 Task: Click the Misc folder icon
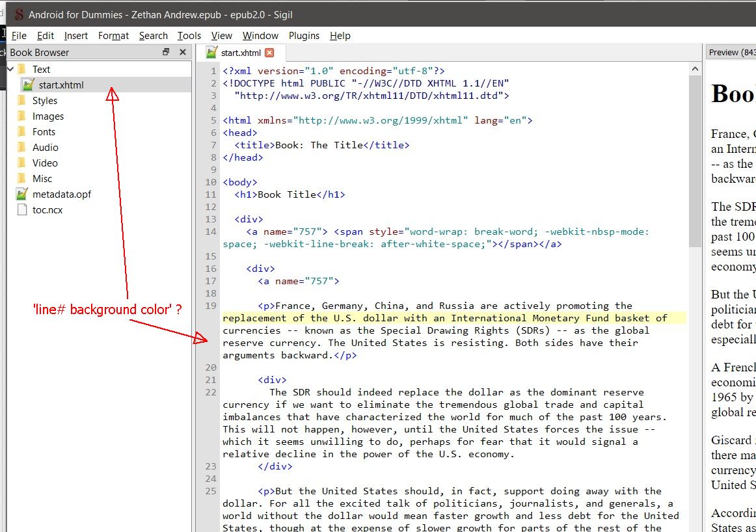click(x=21, y=179)
